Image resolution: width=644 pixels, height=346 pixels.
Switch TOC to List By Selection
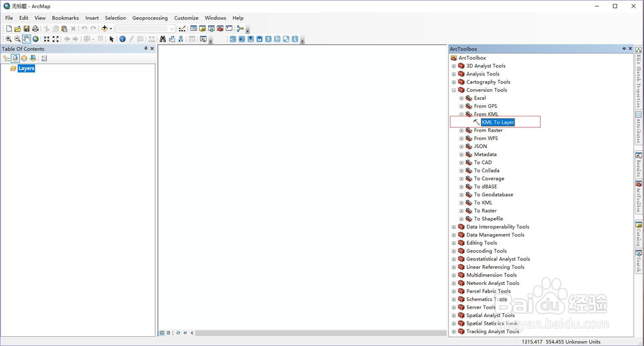coord(33,59)
